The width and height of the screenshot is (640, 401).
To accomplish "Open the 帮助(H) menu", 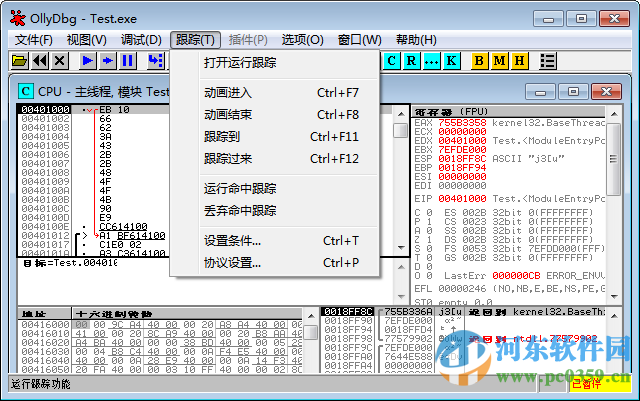I will click(416, 40).
